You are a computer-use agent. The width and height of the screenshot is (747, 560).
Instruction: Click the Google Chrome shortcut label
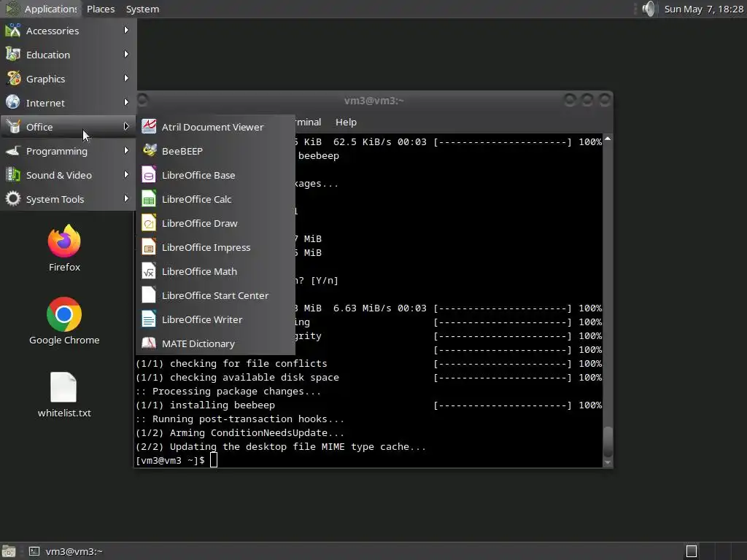(x=64, y=340)
